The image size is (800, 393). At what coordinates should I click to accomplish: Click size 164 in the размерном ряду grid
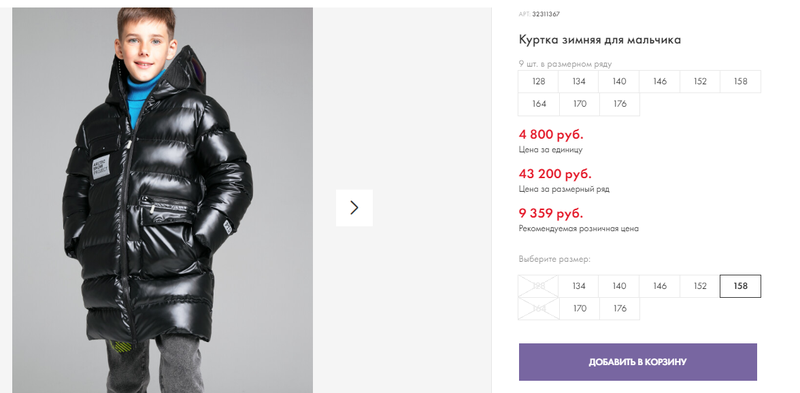(539, 104)
